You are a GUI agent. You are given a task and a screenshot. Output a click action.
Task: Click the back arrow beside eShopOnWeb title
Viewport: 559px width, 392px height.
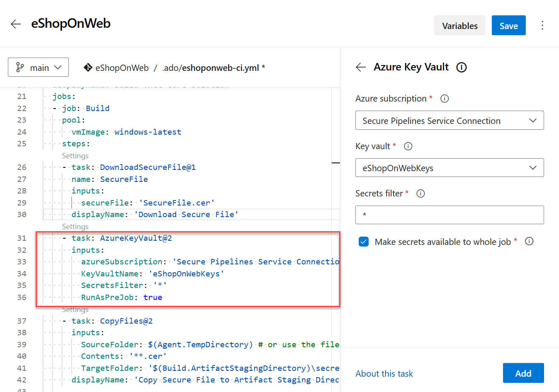pyautogui.click(x=15, y=24)
